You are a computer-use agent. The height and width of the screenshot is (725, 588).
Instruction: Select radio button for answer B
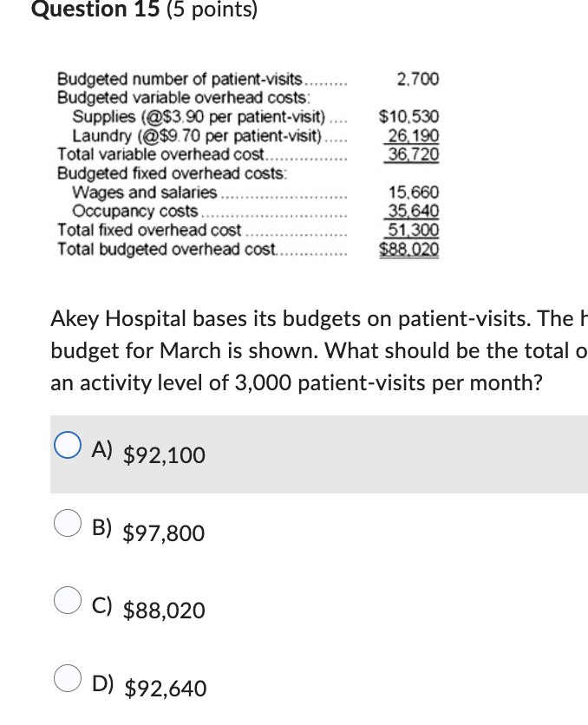click(68, 524)
